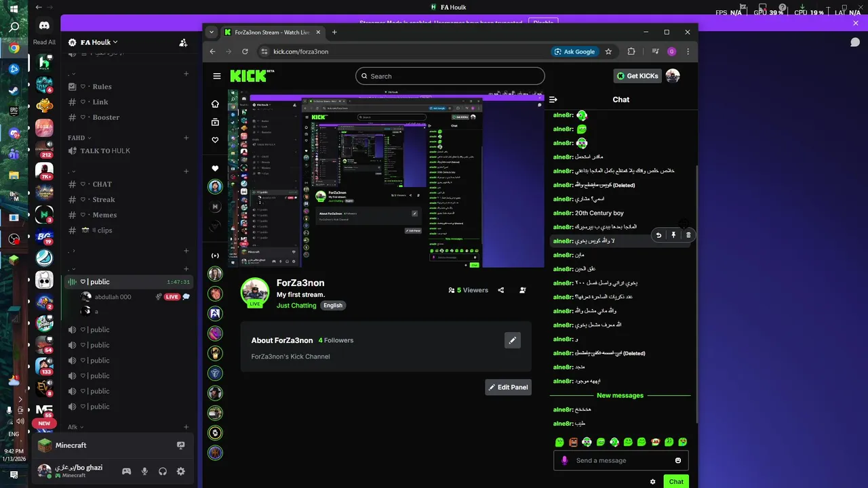Image resolution: width=868 pixels, height=488 pixels.
Task: Click the Get KICKs button
Action: 637,76
